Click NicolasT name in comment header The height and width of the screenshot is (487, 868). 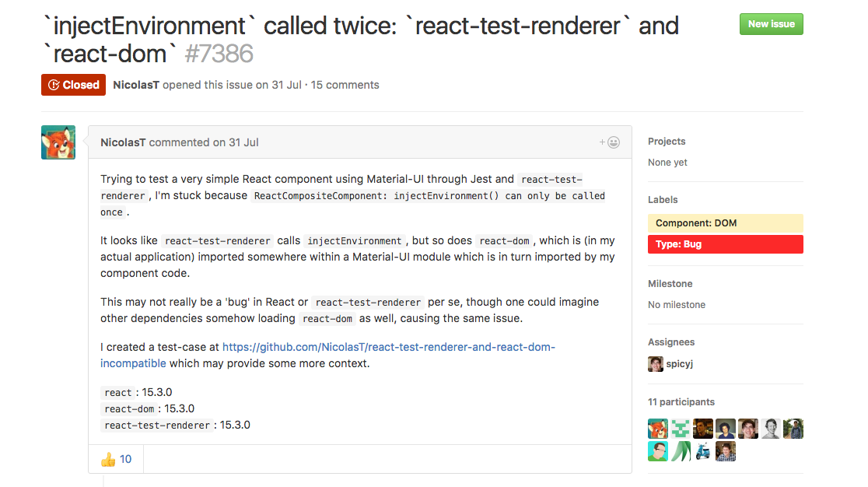123,142
